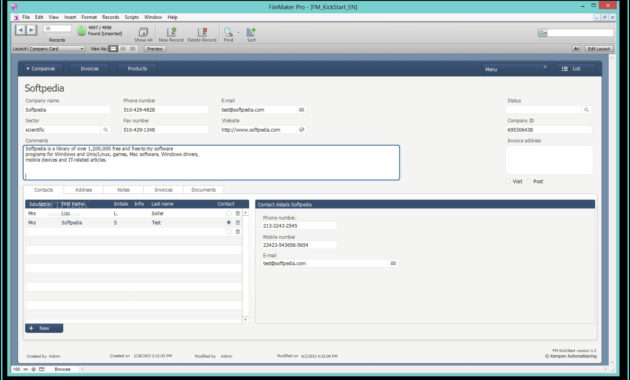Click the Products navigation button
The height and width of the screenshot is (380, 630).
click(137, 69)
